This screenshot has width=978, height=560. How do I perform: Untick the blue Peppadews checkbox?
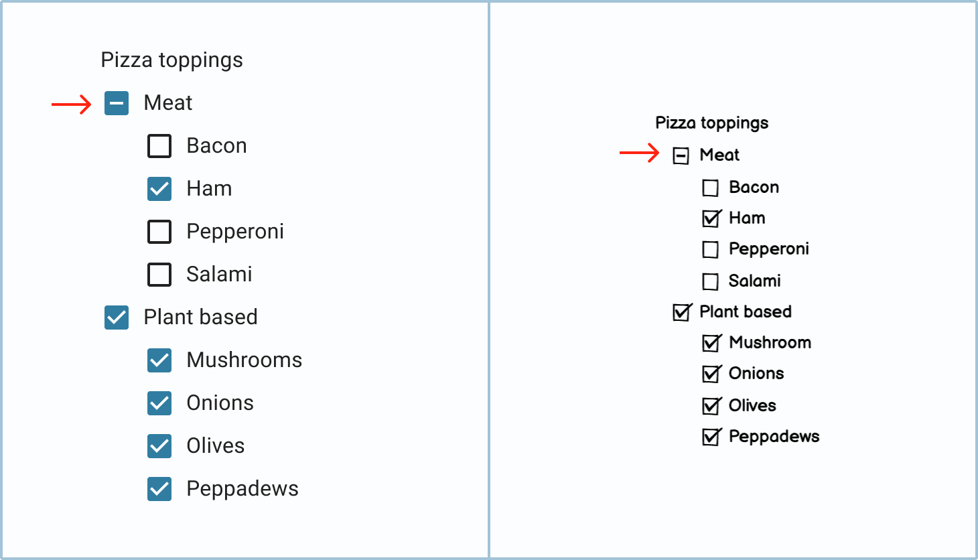pos(159,489)
